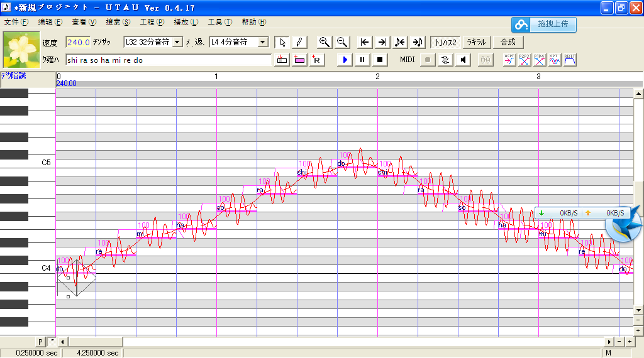Click the add rest (R) icon
This screenshot has height=358, width=644.
pos(317,60)
